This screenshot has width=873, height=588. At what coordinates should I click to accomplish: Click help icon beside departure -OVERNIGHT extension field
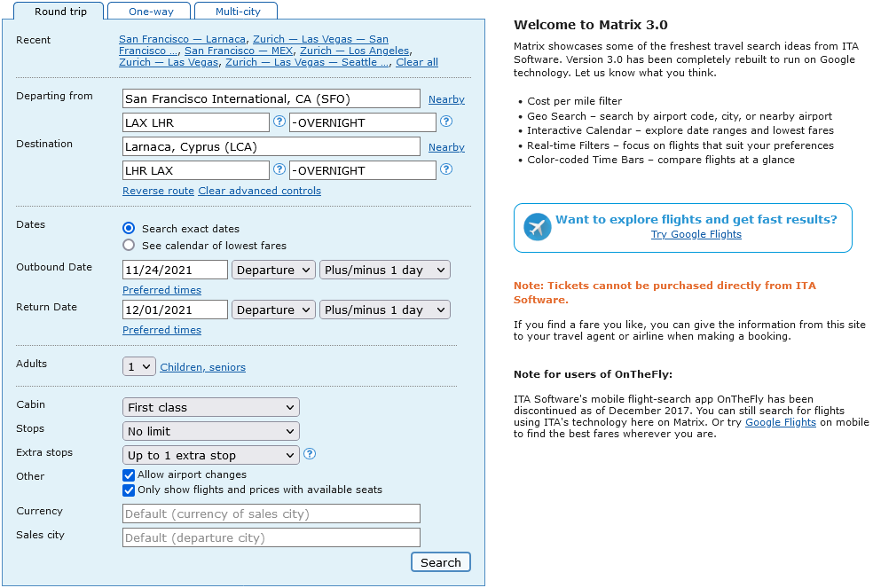[x=446, y=122]
